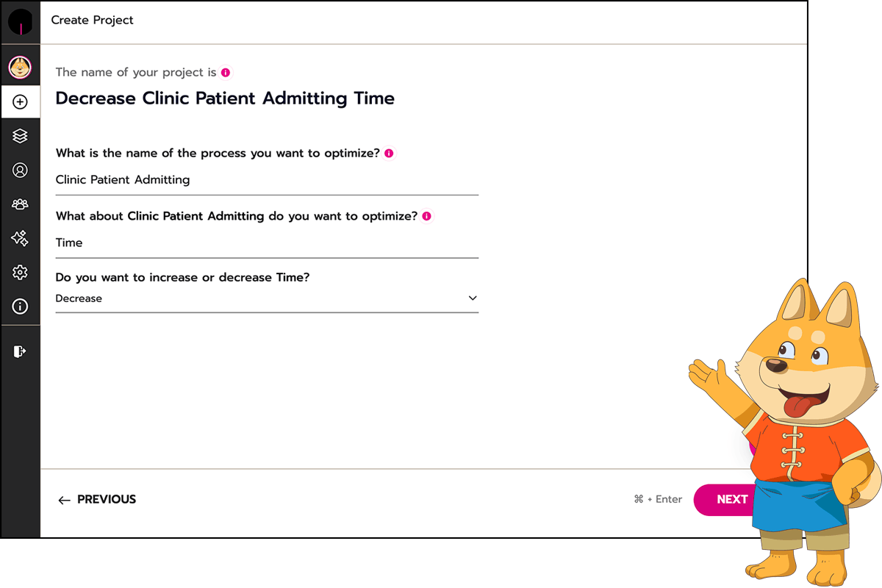Open the team members group icon
The height and width of the screenshot is (588, 882).
(x=21, y=204)
